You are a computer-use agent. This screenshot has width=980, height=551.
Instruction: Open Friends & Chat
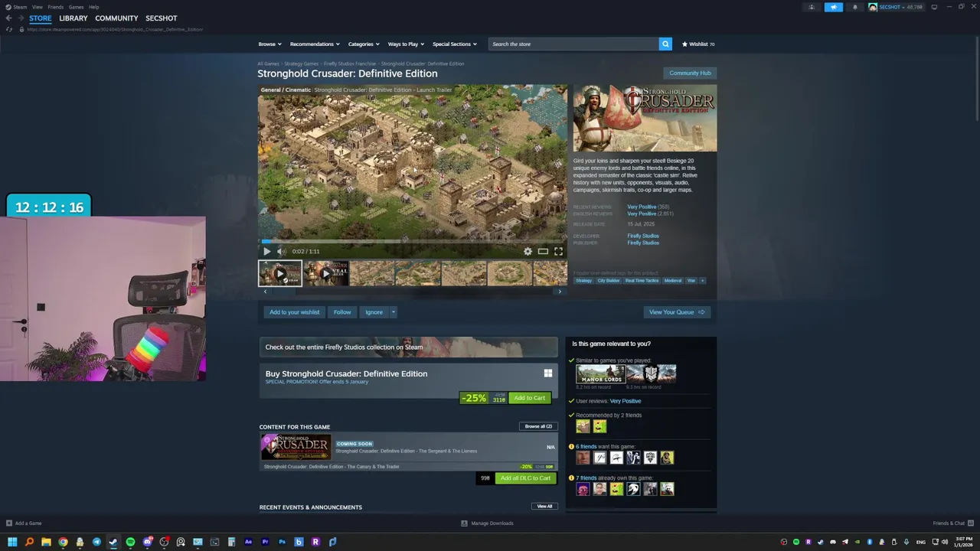point(952,523)
